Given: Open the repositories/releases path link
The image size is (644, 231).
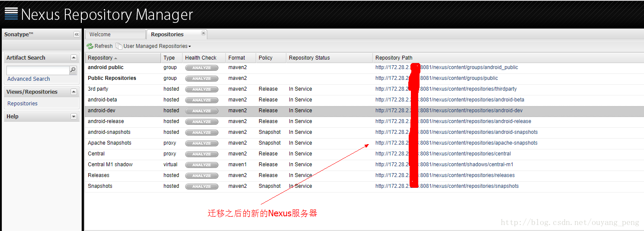Looking at the screenshot, I should point(445,175).
